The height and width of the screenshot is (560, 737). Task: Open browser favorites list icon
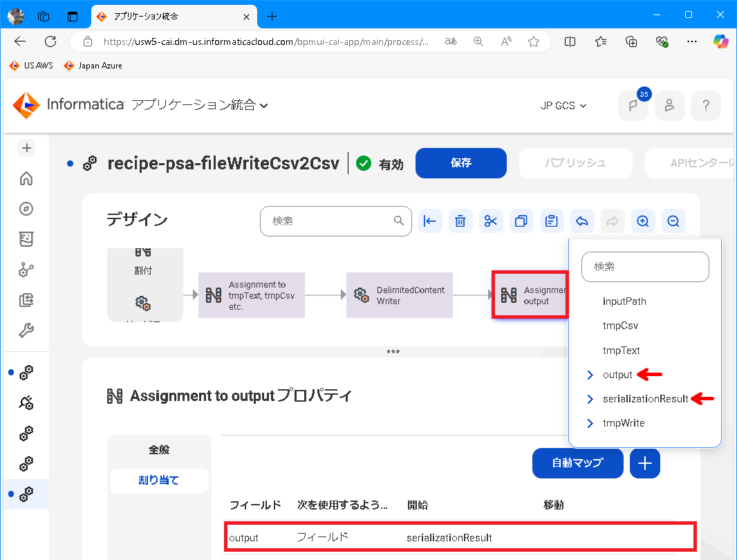click(600, 41)
